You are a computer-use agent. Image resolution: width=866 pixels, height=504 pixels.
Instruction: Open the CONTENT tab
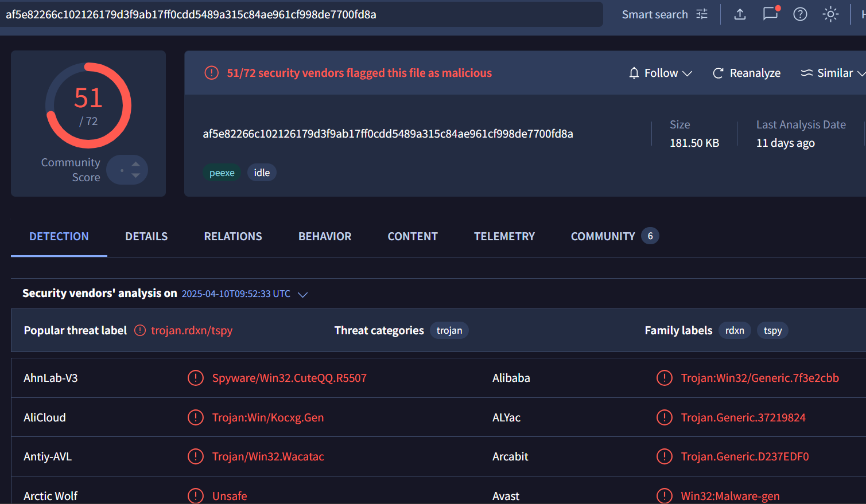coord(413,236)
